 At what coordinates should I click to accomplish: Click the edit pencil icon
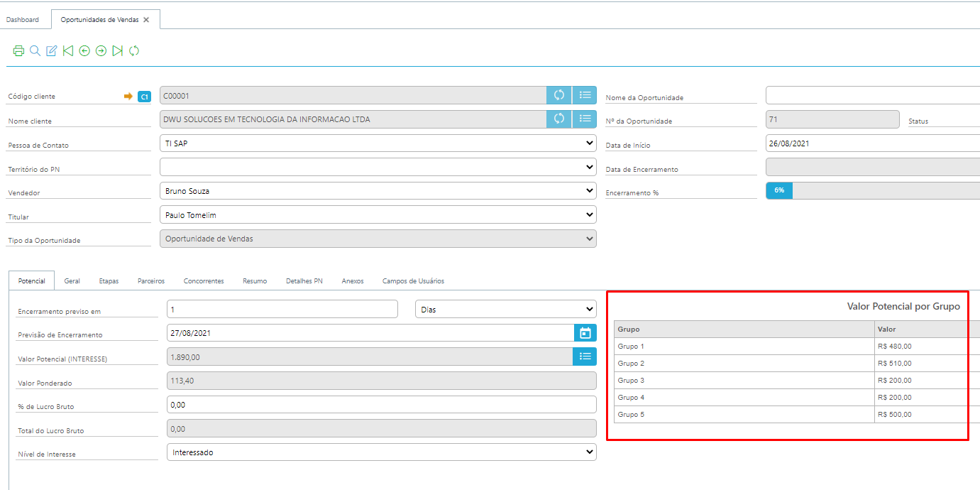[x=51, y=51]
